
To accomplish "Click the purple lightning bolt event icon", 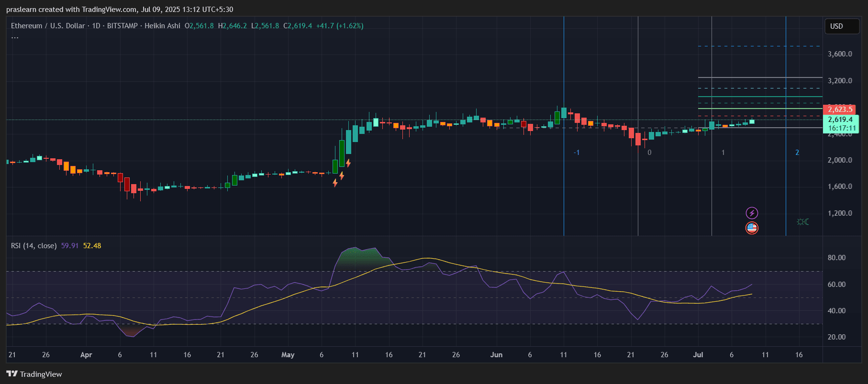I will click(x=752, y=213).
